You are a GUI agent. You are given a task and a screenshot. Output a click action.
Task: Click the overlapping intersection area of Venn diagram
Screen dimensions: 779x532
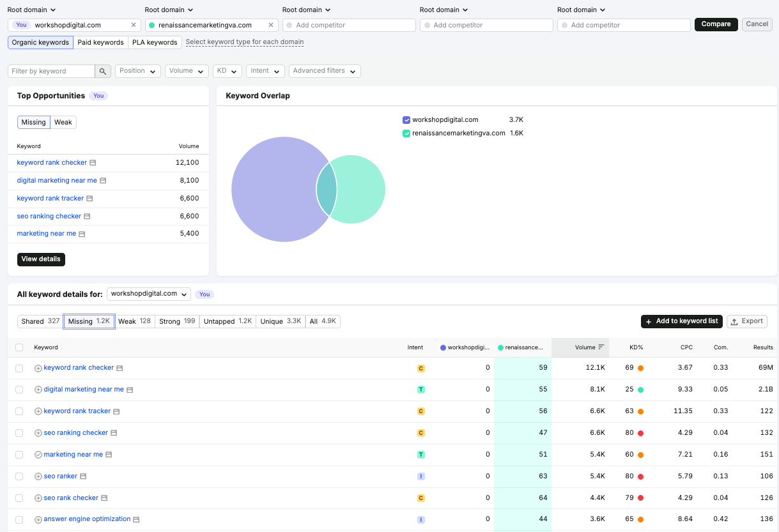click(326, 190)
